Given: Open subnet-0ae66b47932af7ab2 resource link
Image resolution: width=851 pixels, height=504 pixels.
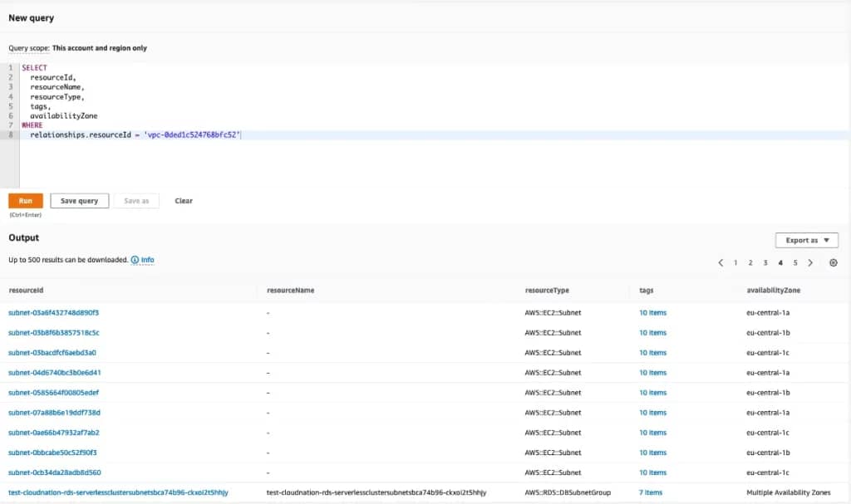Looking at the screenshot, I should click(54, 433).
